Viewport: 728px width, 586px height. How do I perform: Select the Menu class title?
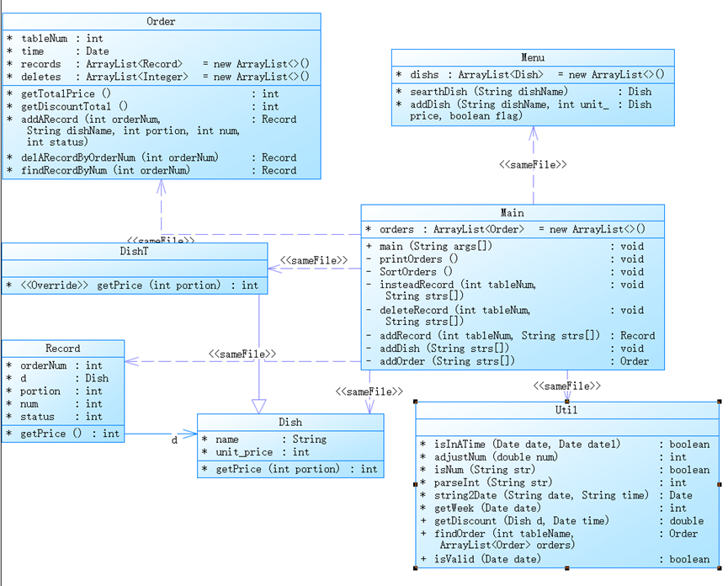coord(533,57)
